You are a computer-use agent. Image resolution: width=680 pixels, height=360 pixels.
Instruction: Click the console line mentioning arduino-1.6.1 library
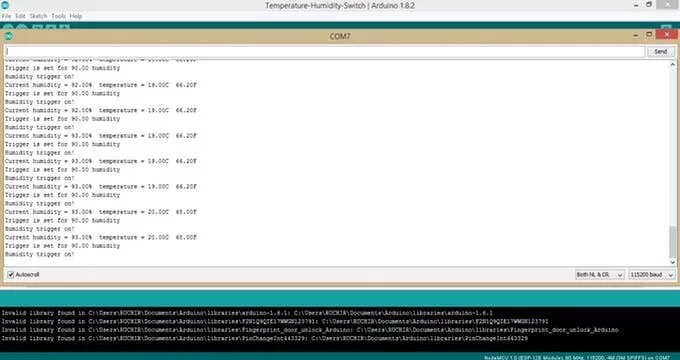tap(247, 313)
